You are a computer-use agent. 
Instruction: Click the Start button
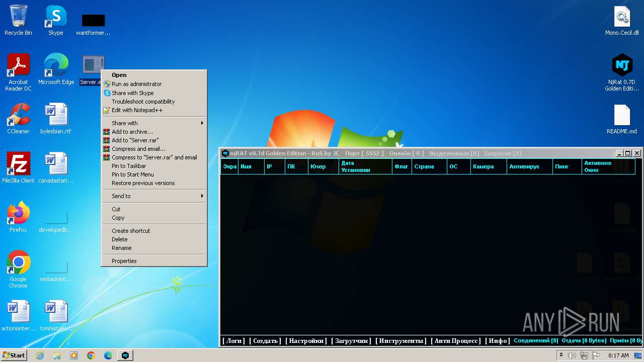pyautogui.click(x=14, y=355)
